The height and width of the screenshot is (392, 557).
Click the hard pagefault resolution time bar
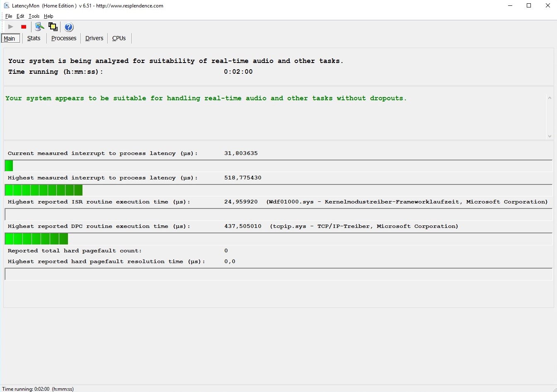tap(278, 274)
